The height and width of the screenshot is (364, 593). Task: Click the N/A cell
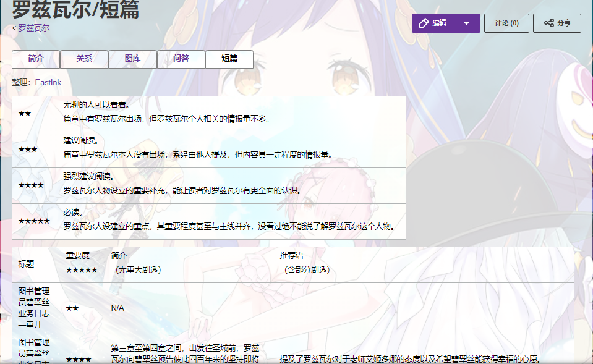[117, 308]
